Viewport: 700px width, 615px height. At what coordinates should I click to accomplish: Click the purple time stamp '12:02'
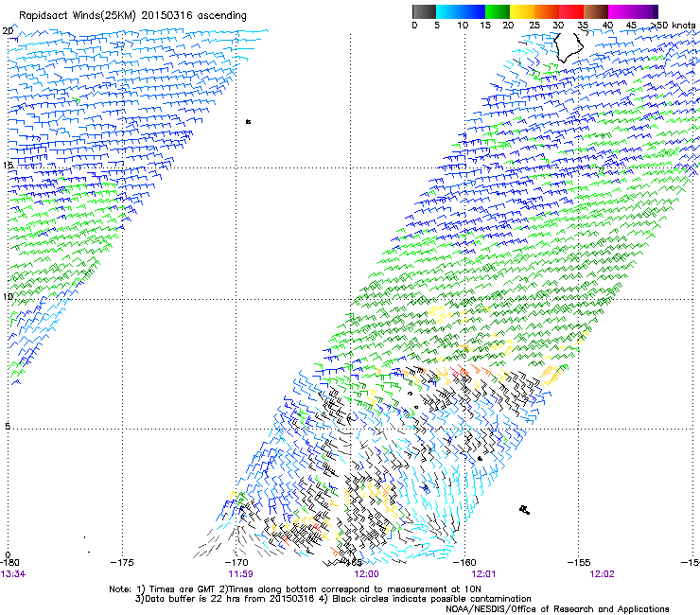point(602,574)
